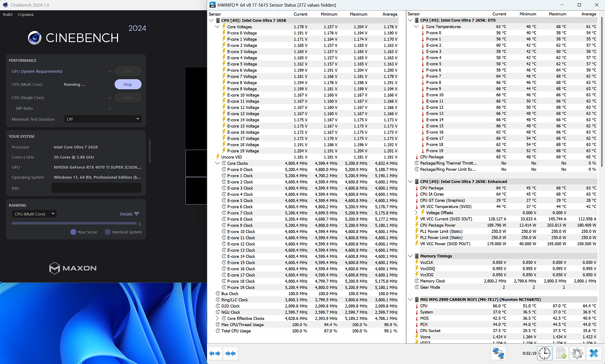The height and width of the screenshot is (364, 605).
Task: Click the Cinebench panel vertical scrollbar
Action: coord(150,151)
